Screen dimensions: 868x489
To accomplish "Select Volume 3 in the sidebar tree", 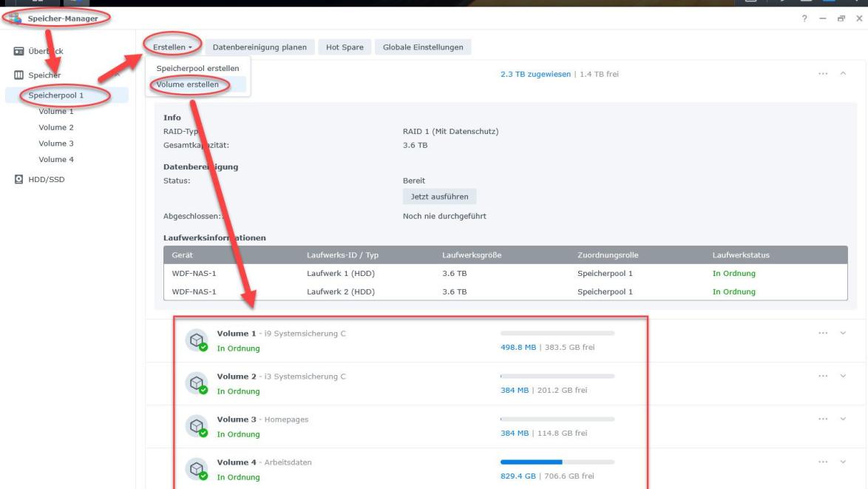I will (x=56, y=144).
